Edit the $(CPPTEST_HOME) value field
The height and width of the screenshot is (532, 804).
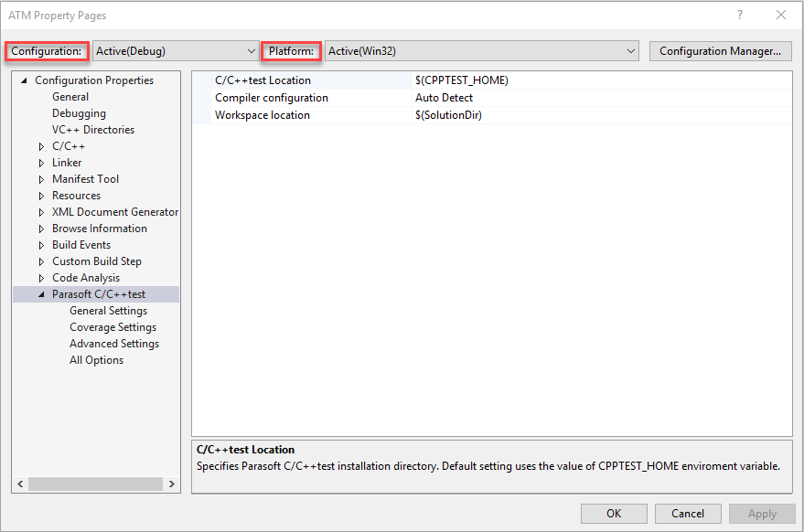tap(602, 80)
